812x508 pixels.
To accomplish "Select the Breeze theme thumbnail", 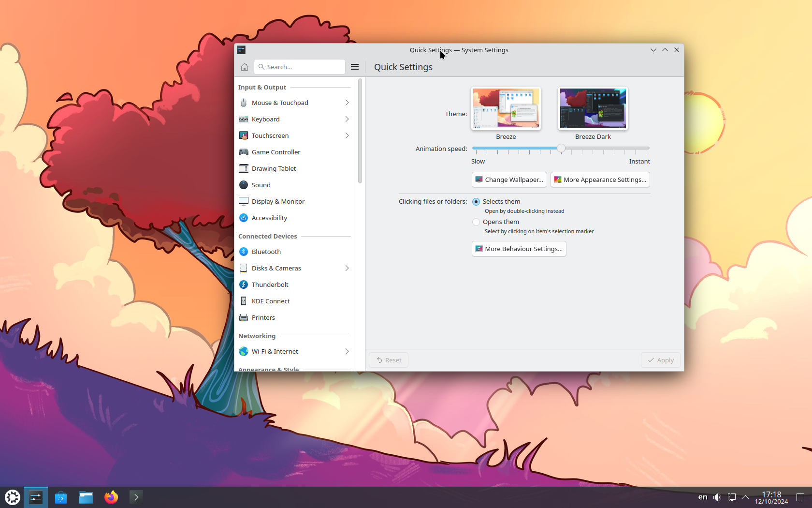I will [x=506, y=108].
